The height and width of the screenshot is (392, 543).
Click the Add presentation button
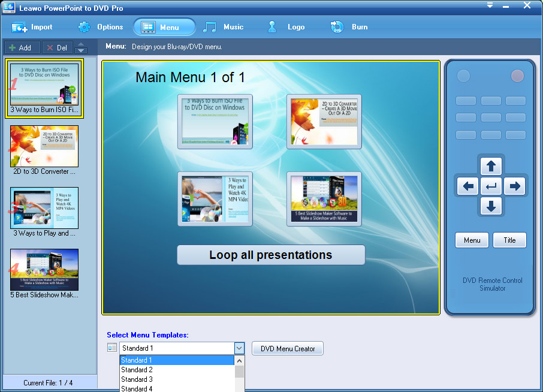click(21, 48)
